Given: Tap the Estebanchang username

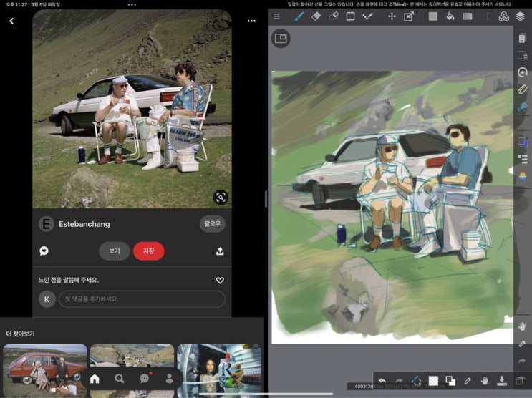Looking at the screenshot, I should pos(84,224).
